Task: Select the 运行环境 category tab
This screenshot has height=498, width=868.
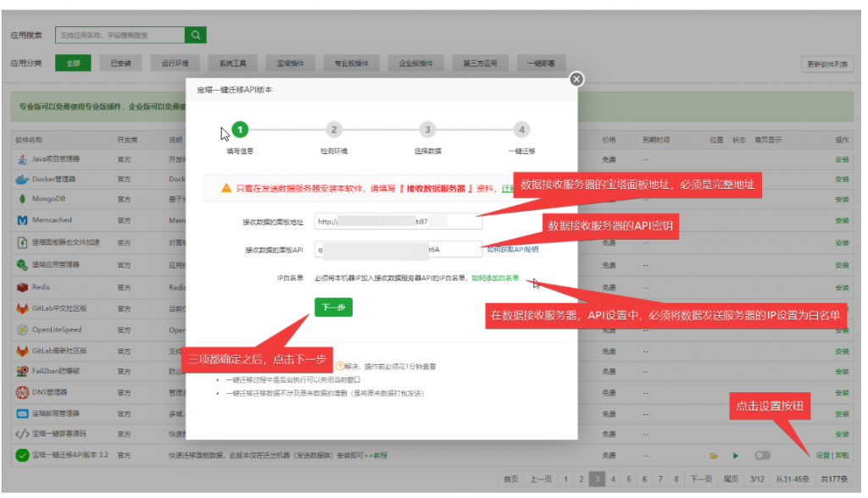Action: point(175,63)
